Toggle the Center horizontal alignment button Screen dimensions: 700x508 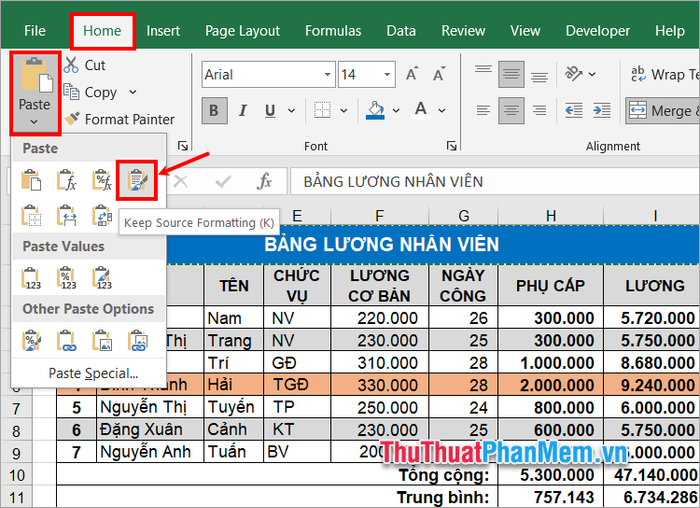pos(511,110)
